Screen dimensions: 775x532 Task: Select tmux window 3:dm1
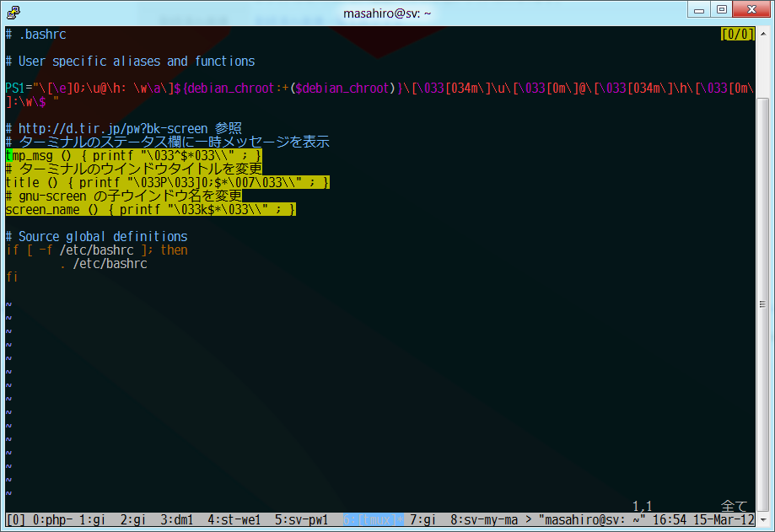click(177, 519)
